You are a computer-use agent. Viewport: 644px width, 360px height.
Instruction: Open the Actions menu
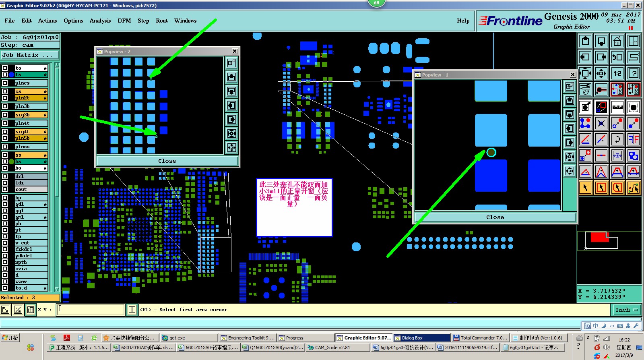point(47,21)
